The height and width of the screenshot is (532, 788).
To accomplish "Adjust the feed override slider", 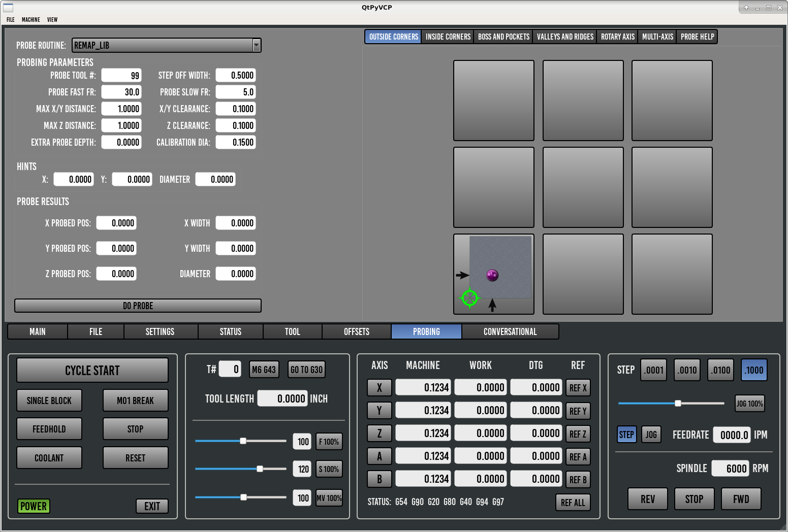I will click(241, 441).
